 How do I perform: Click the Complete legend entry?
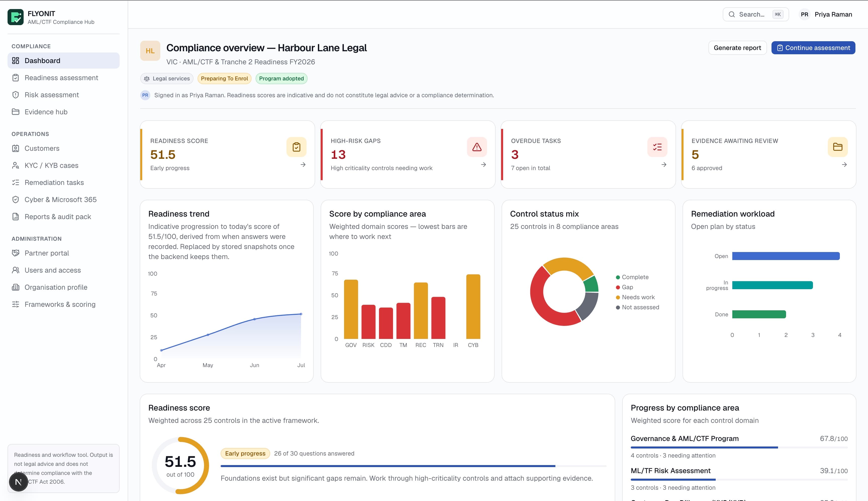(x=632, y=277)
